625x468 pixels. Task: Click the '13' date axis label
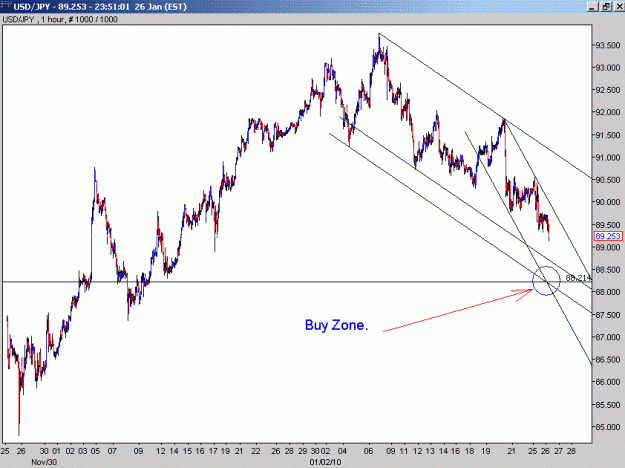tap(430, 451)
